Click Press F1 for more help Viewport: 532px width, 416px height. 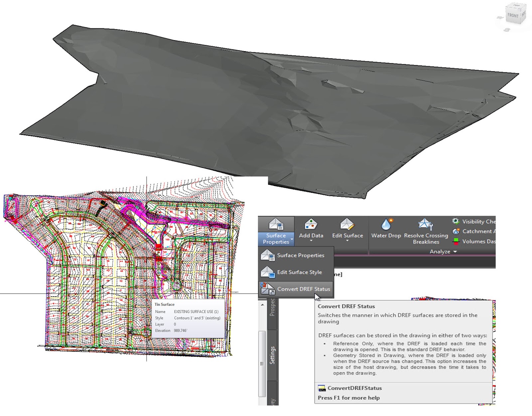349,397
